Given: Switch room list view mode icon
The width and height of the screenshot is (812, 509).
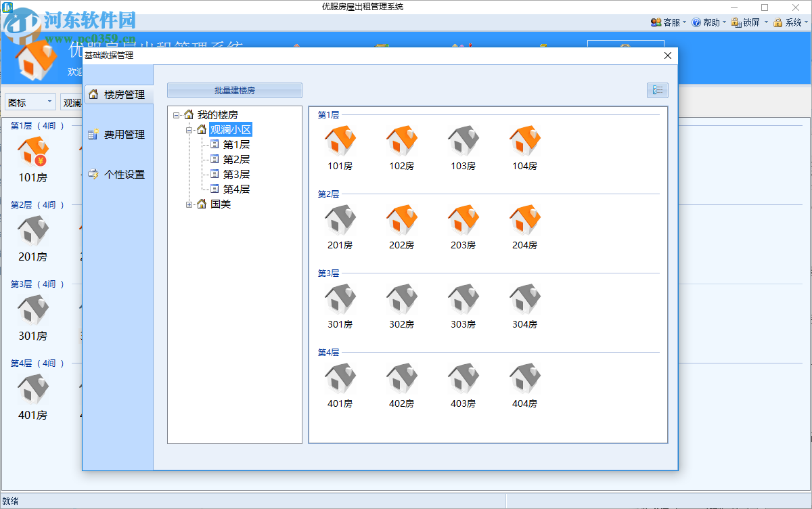Looking at the screenshot, I should click(x=657, y=90).
